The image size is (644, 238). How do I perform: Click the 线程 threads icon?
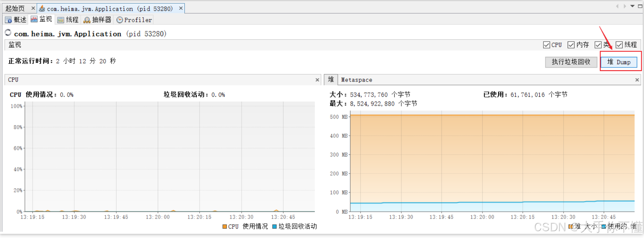(61, 20)
